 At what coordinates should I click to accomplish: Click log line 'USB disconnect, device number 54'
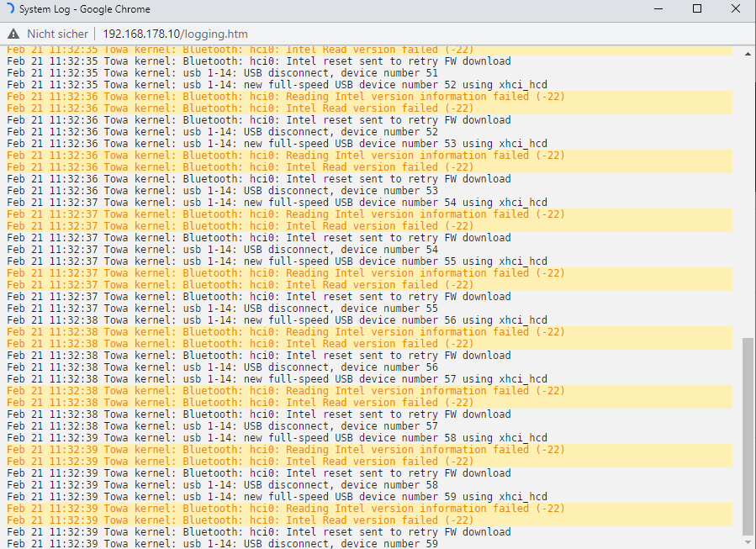coord(222,250)
